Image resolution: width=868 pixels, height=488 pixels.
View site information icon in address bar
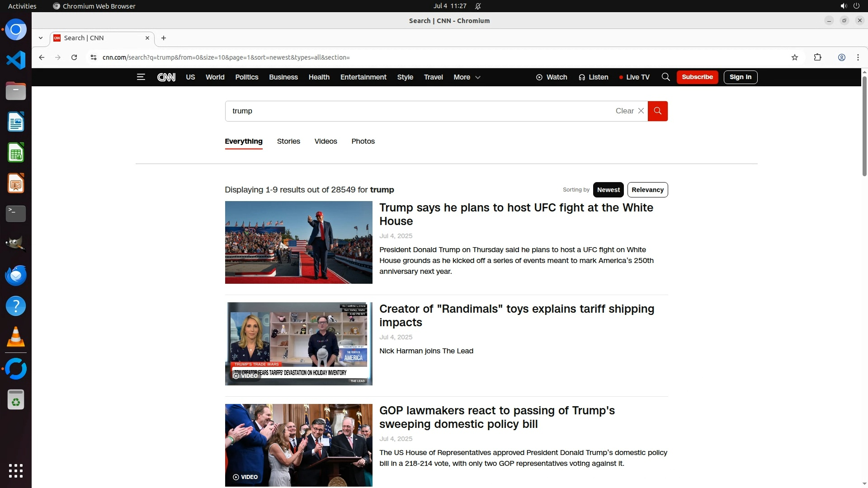point(93,57)
